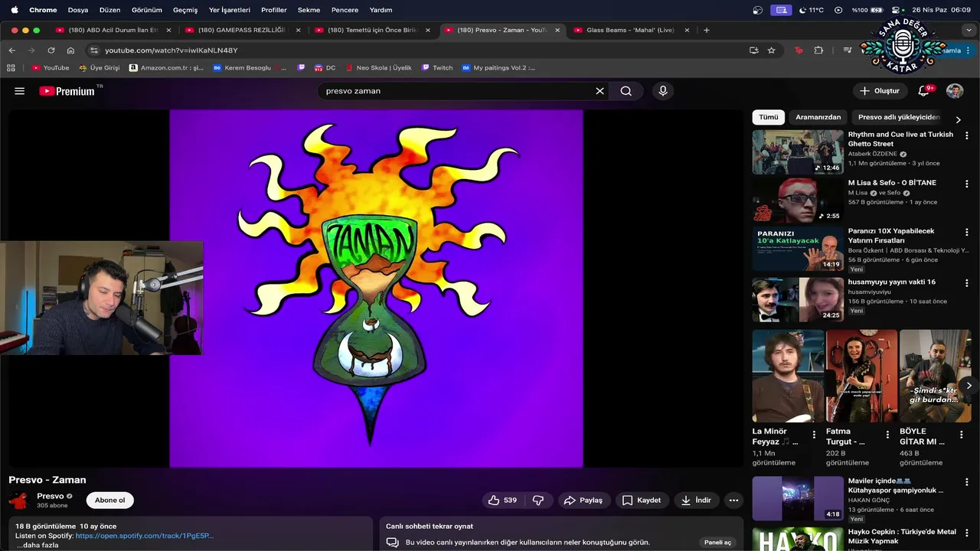Screen dimensions: 980x551
Task: Click the Chrome address bar URL
Action: pos(171,51)
